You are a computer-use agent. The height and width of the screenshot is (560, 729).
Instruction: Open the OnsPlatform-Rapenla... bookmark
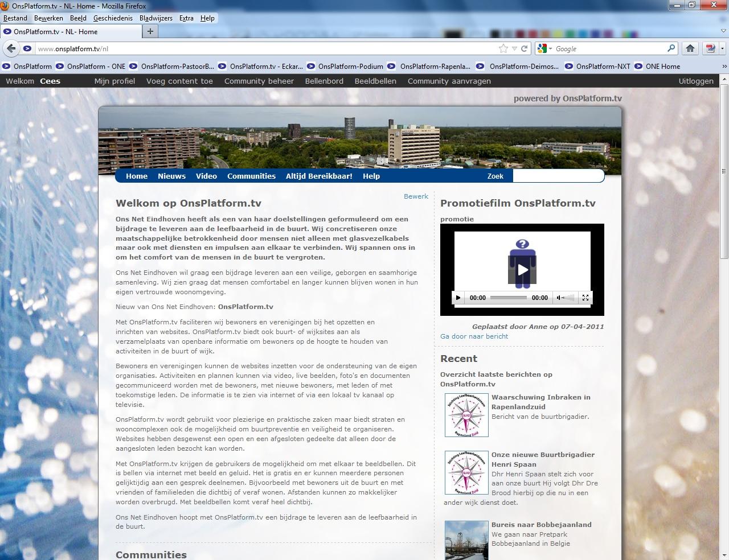pyautogui.click(x=429, y=67)
